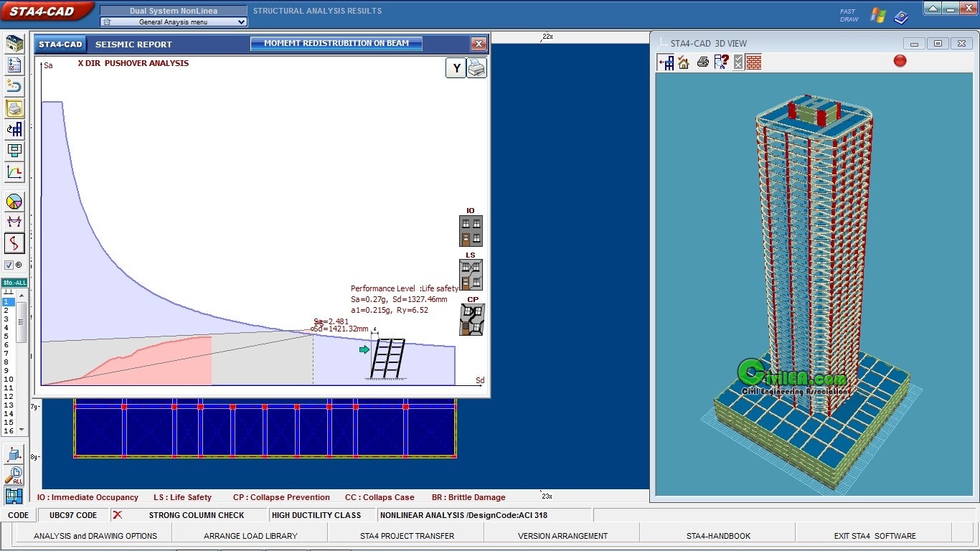Open the General Analysis menu dropdown

[x=174, y=22]
